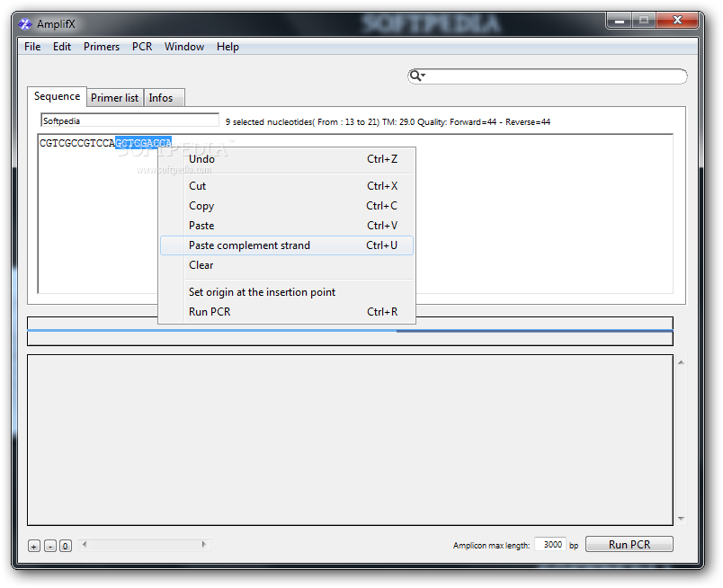723x588 pixels.
Task: Minimize the AmplifX window
Action: (x=620, y=21)
